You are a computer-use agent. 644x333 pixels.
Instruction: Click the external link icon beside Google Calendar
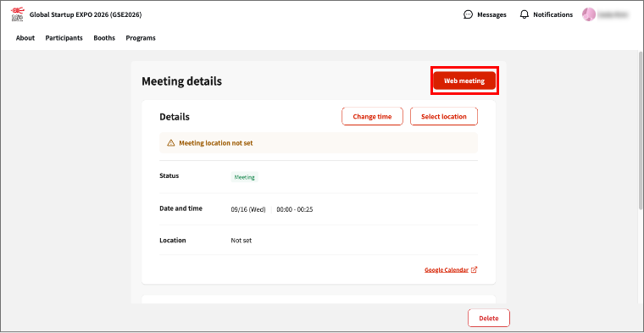pyautogui.click(x=474, y=269)
